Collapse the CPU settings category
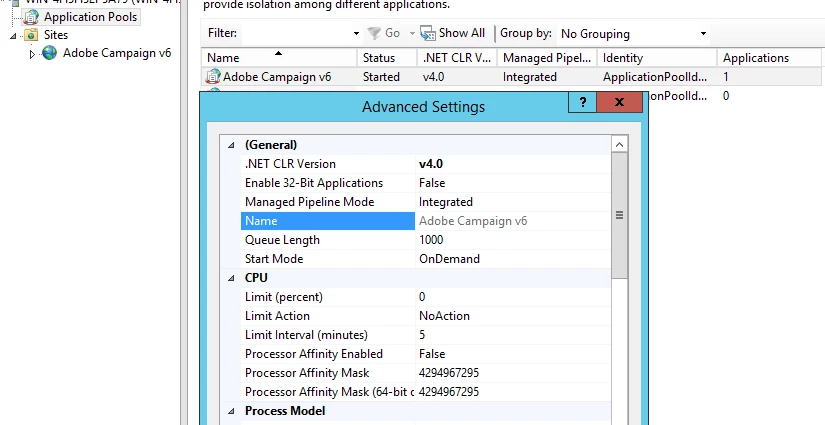Image resolution: width=825 pixels, height=425 pixels. pos(231,278)
